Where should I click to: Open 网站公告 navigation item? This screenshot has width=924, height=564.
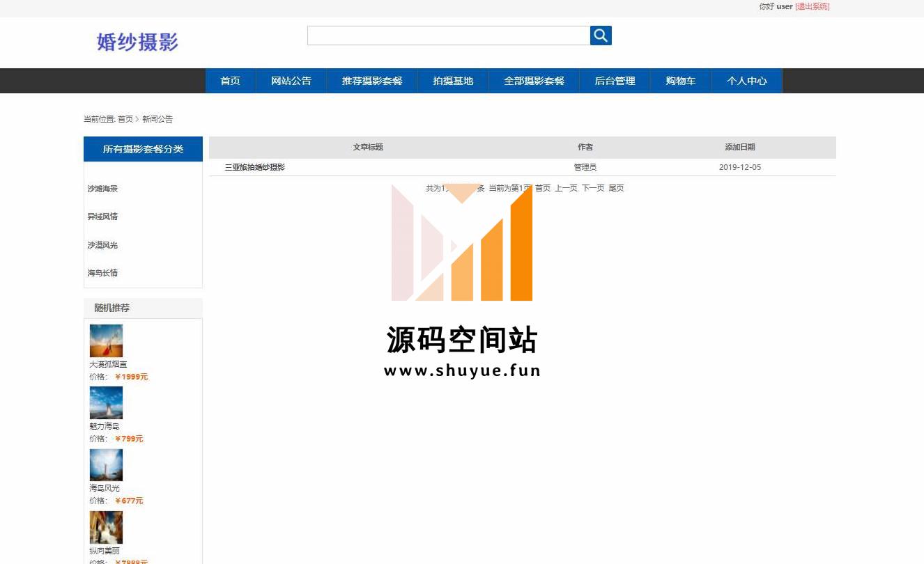point(291,81)
